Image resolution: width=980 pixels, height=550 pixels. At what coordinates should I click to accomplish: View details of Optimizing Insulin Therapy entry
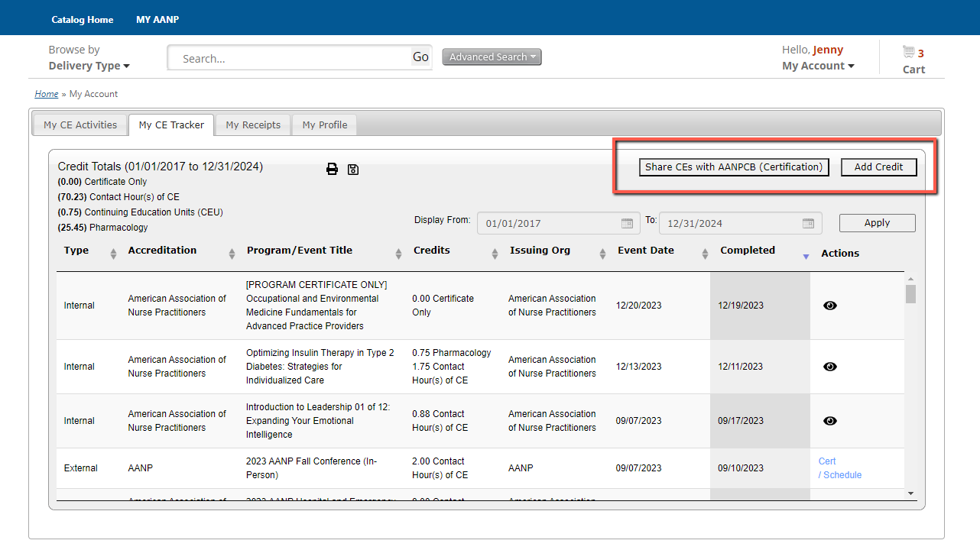click(x=830, y=367)
